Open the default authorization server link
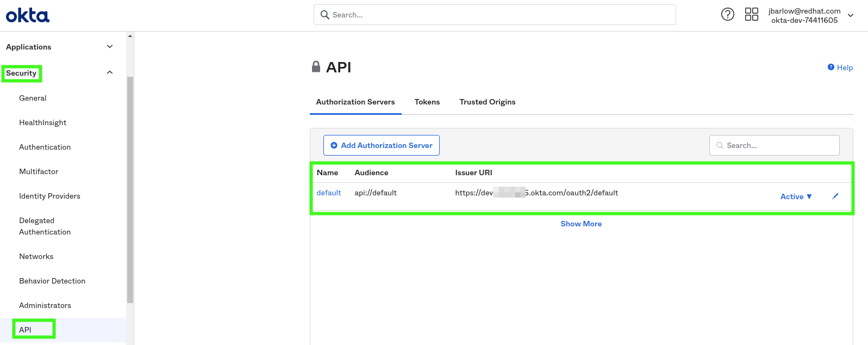The height and width of the screenshot is (345, 868). [x=329, y=193]
